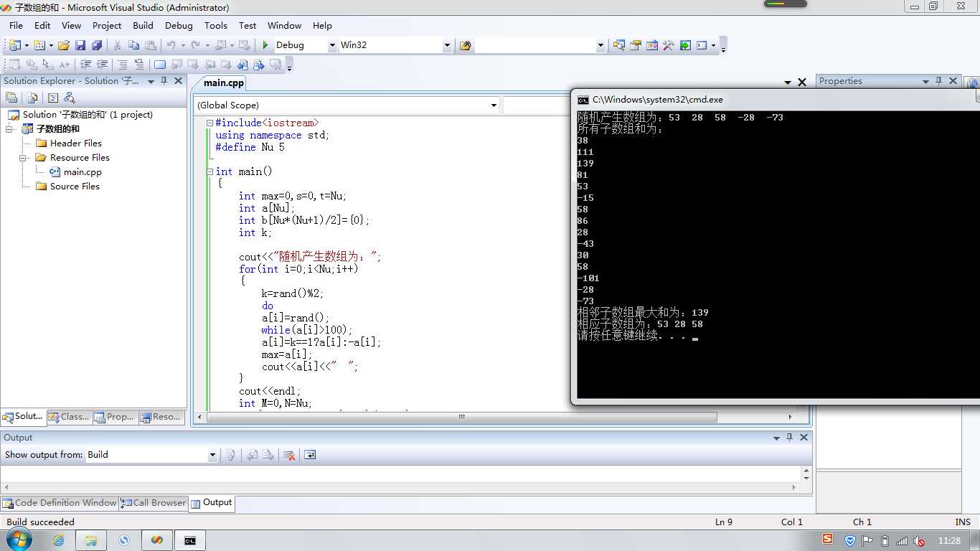Click the New Project toolbar icon
The width and height of the screenshot is (980, 551).
pos(15,45)
